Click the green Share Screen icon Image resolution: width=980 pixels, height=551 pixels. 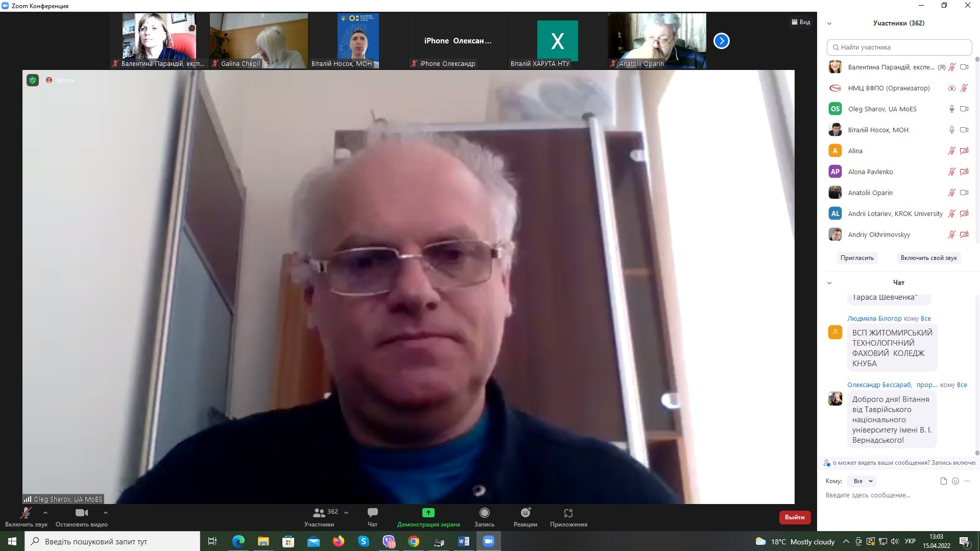tap(428, 513)
